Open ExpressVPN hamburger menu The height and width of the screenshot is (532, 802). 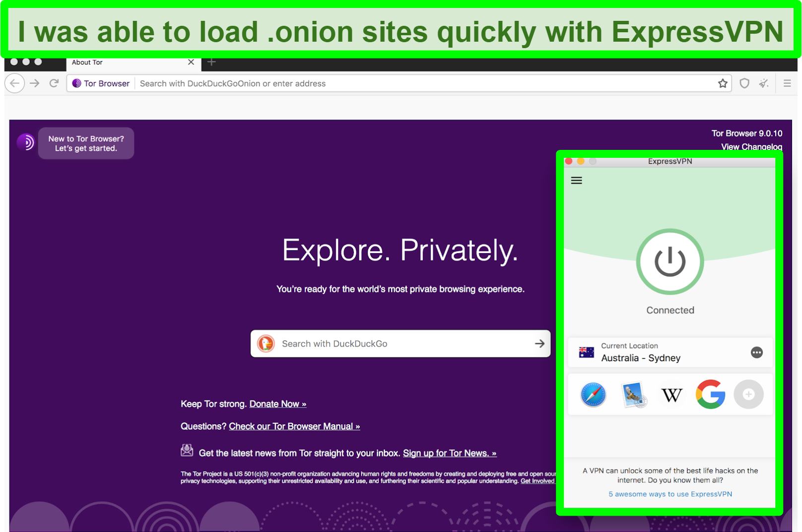[576, 181]
